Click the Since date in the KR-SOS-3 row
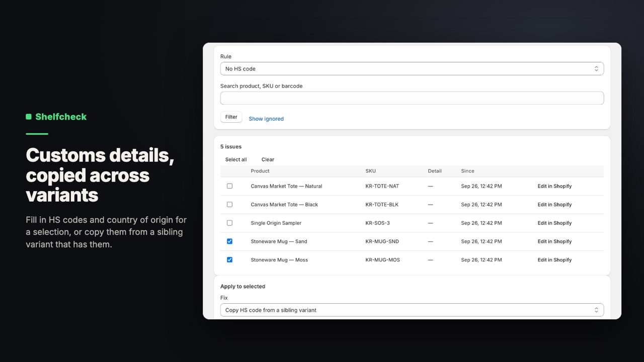The height and width of the screenshot is (362, 644). click(x=481, y=223)
